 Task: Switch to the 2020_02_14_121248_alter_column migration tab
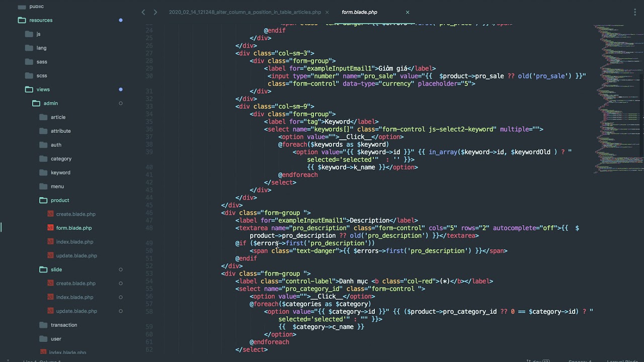coord(245,12)
